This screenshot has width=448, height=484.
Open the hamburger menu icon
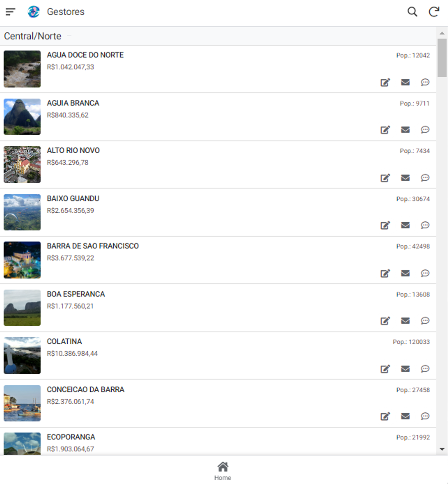[10, 12]
